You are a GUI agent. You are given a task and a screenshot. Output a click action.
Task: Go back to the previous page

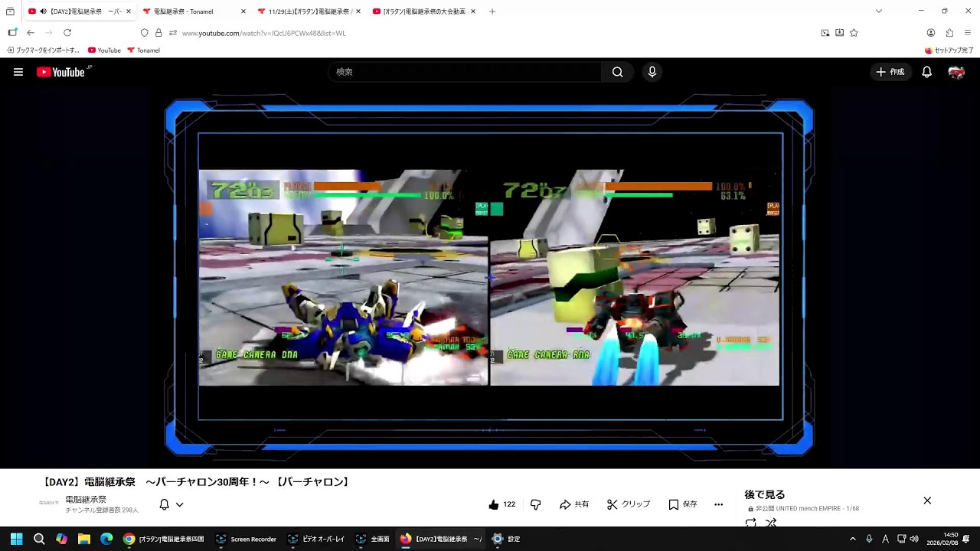31,33
